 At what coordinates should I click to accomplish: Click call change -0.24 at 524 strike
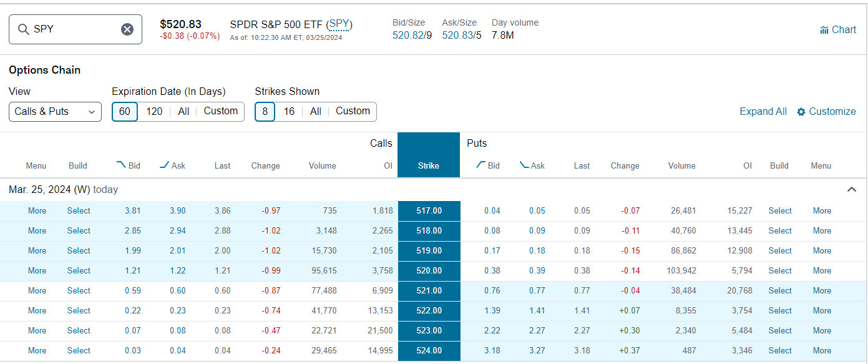pos(270,350)
